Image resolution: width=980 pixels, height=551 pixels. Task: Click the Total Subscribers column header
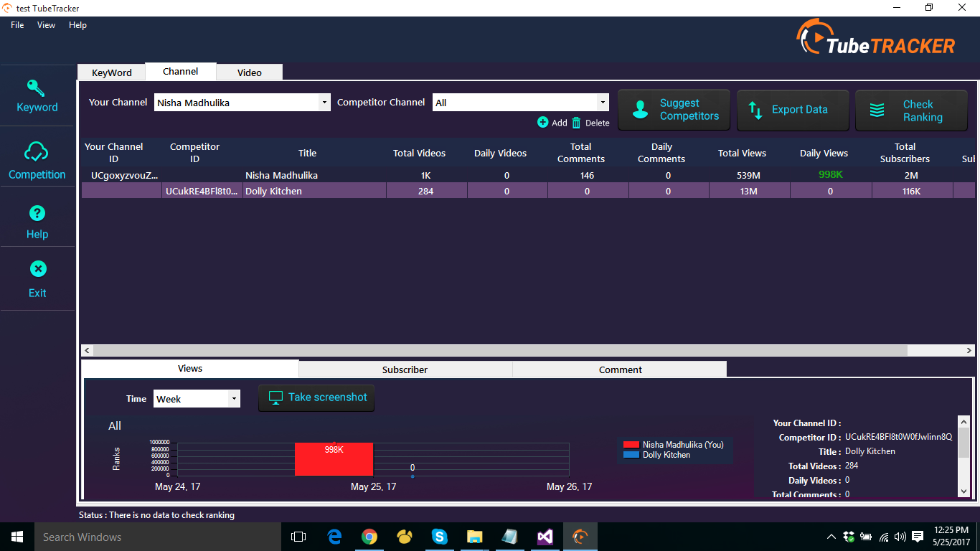(x=905, y=153)
